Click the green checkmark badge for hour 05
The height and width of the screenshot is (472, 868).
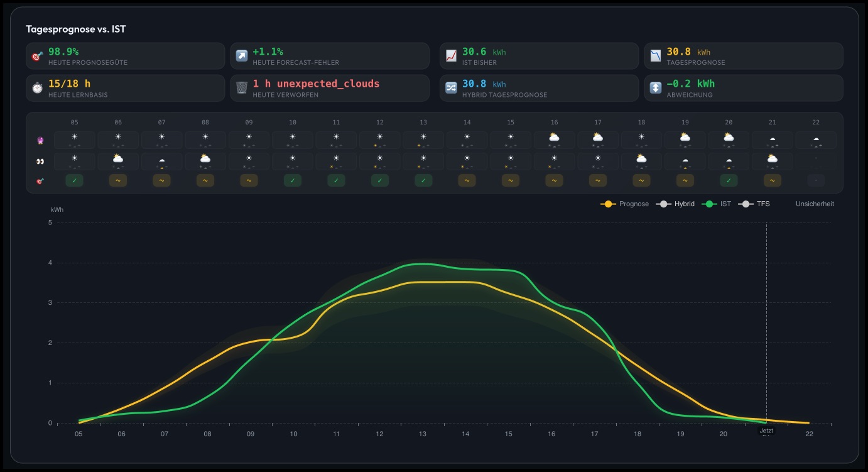coord(75,180)
